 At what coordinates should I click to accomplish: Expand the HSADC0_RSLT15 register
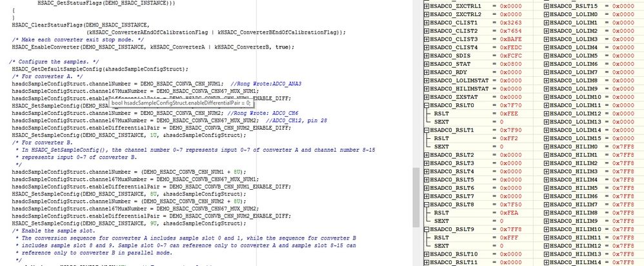[x=547, y=6]
